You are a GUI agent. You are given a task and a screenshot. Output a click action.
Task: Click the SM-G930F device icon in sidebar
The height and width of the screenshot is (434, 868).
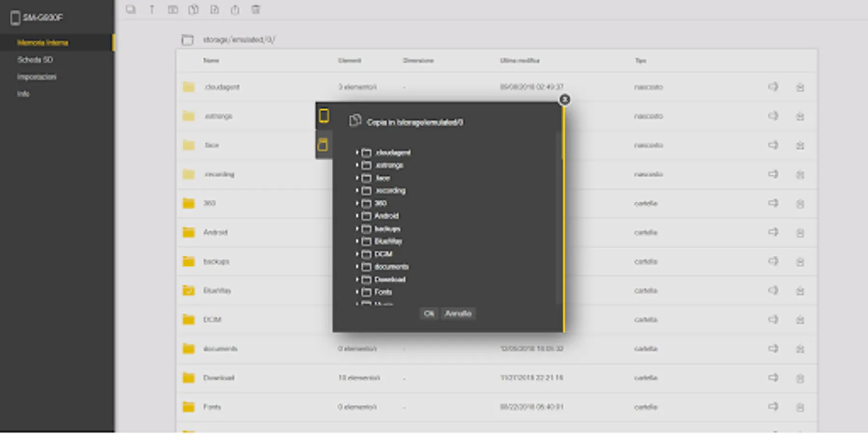15,18
